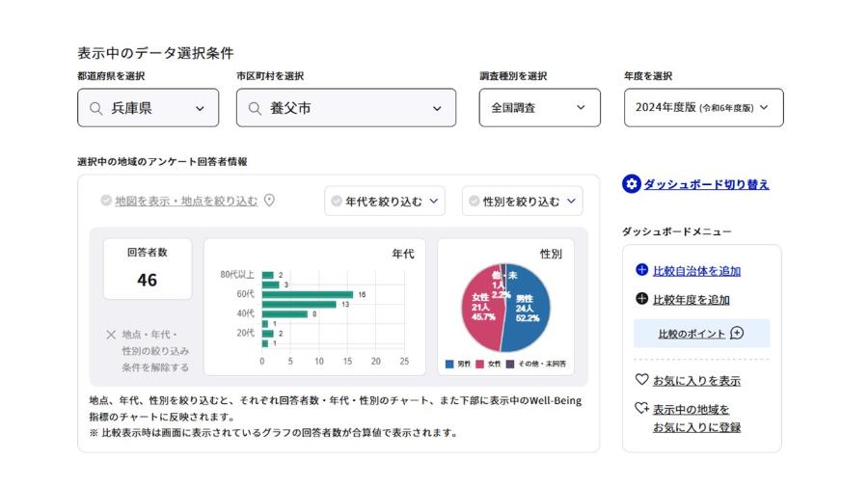Click the plus icon for 比較年度を追加
Image resolution: width=868 pixels, height=488 pixels.
pyautogui.click(x=642, y=299)
